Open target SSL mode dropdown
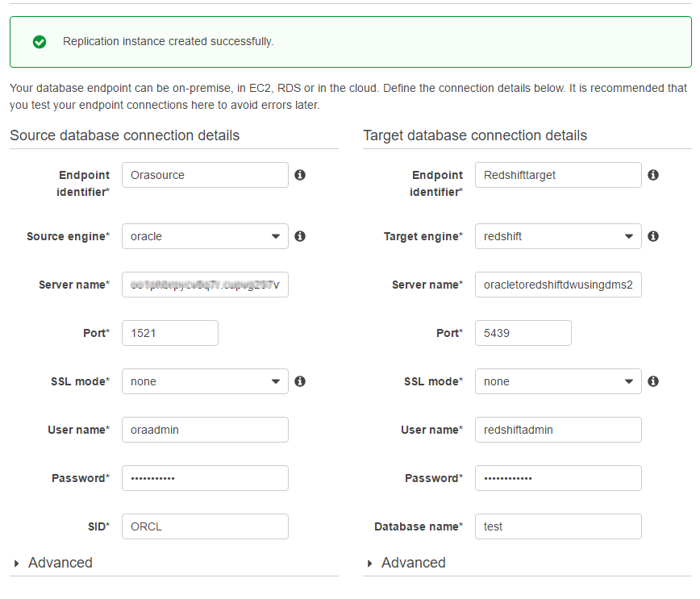Image resolution: width=700 pixels, height=599 pixels. (x=558, y=381)
